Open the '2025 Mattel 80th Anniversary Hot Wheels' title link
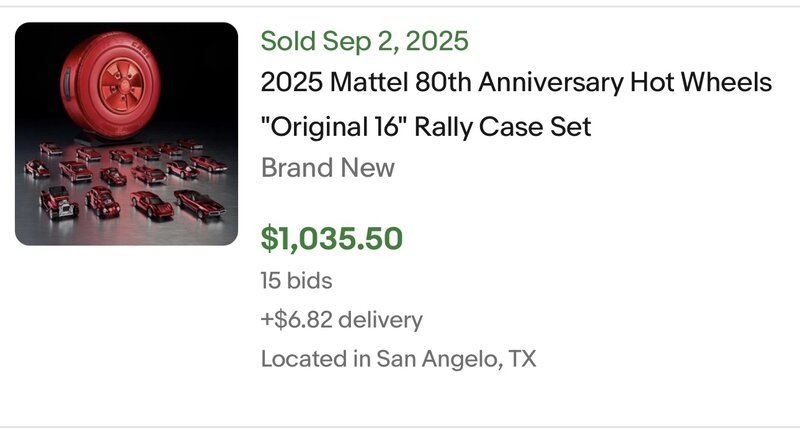Screen dimensions: 800x428 pyautogui.click(x=516, y=83)
